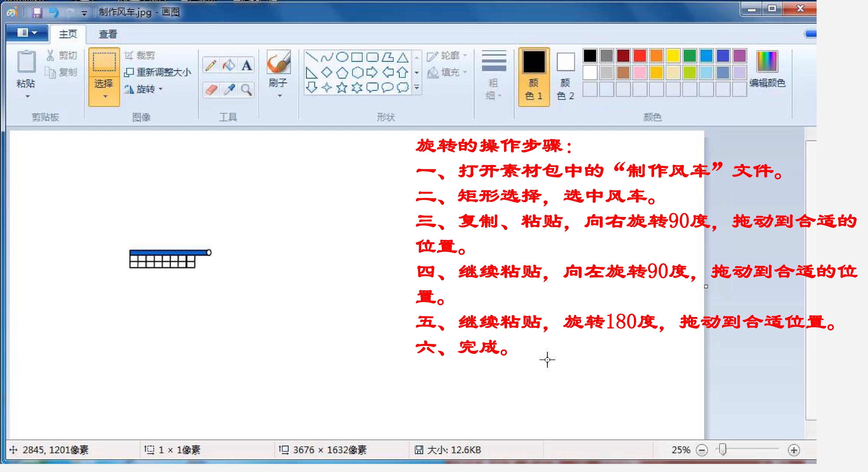Switch to the 查看 (View) tab
Image resolution: width=868 pixels, height=472 pixels.
(x=108, y=34)
